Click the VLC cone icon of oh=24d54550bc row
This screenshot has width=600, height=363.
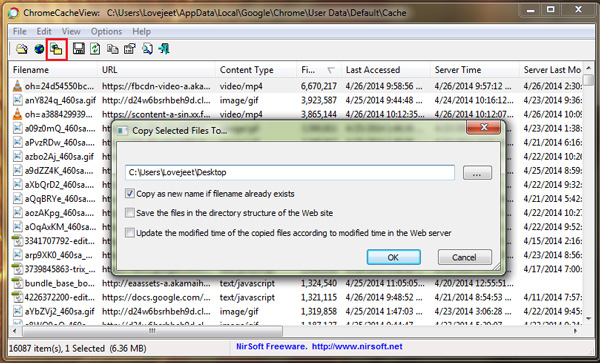[x=18, y=86]
